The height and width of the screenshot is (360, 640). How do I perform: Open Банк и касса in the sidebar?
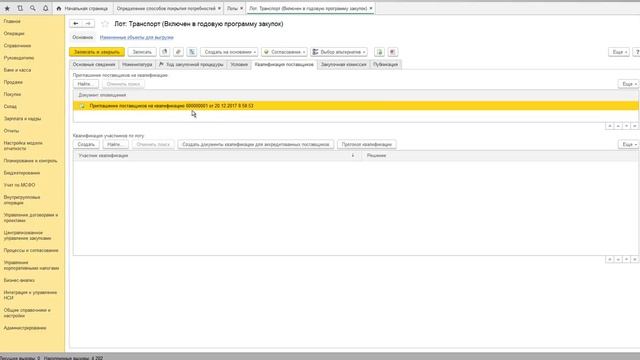(x=18, y=70)
